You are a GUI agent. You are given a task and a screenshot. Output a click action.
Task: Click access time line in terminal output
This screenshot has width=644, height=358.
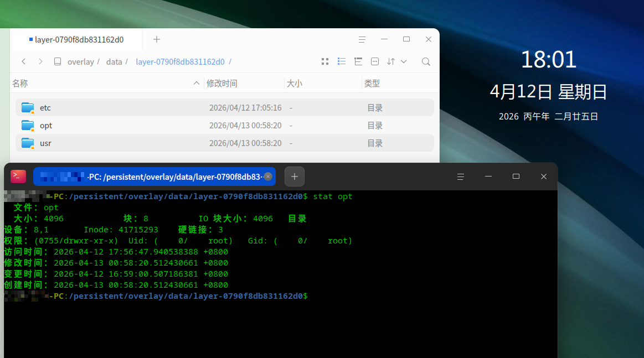(x=116, y=252)
